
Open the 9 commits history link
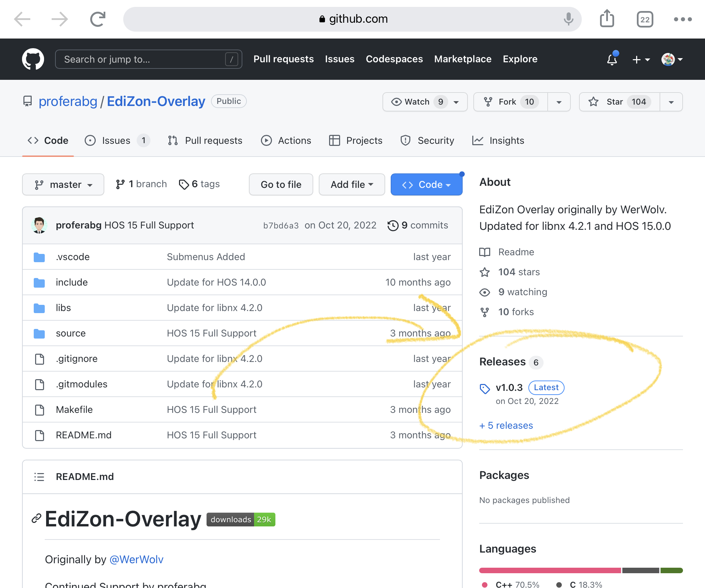[x=418, y=225]
